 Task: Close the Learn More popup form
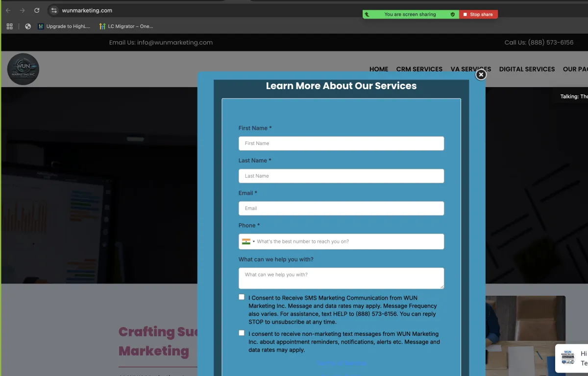click(x=481, y=74)
